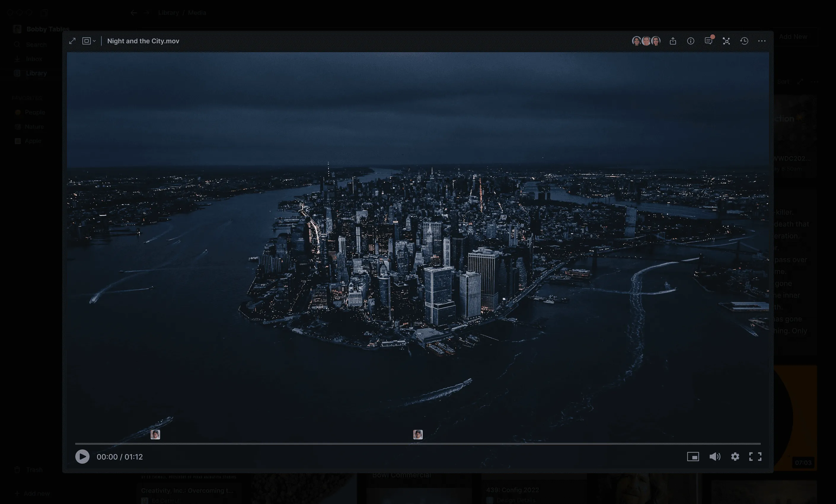Click Media in the breadcrumb
Viewport: 836px width, 504px height.
click(197, 12)
